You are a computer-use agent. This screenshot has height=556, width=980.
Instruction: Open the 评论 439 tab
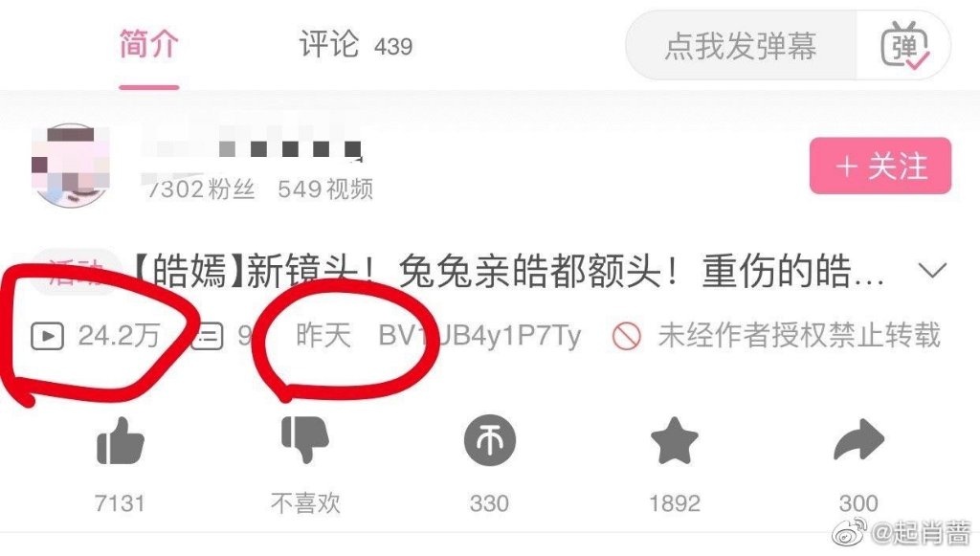click(356, 45)
